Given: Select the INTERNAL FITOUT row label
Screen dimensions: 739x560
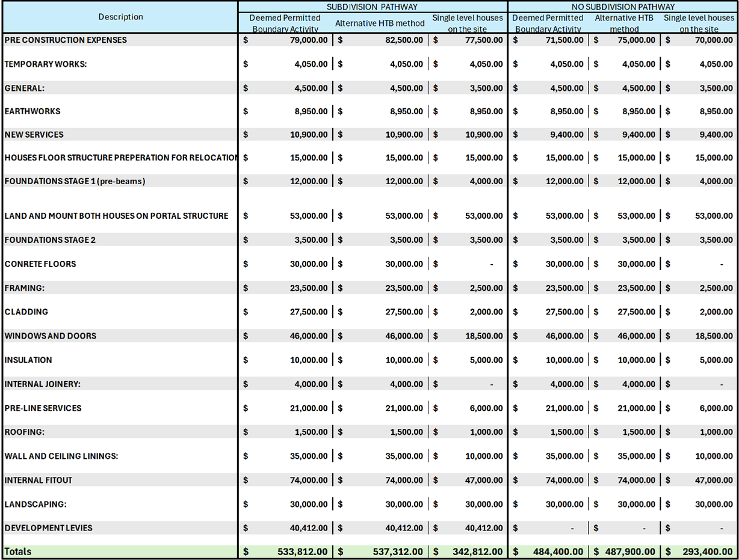Looking at the screenshot, I should coord(39,480).
